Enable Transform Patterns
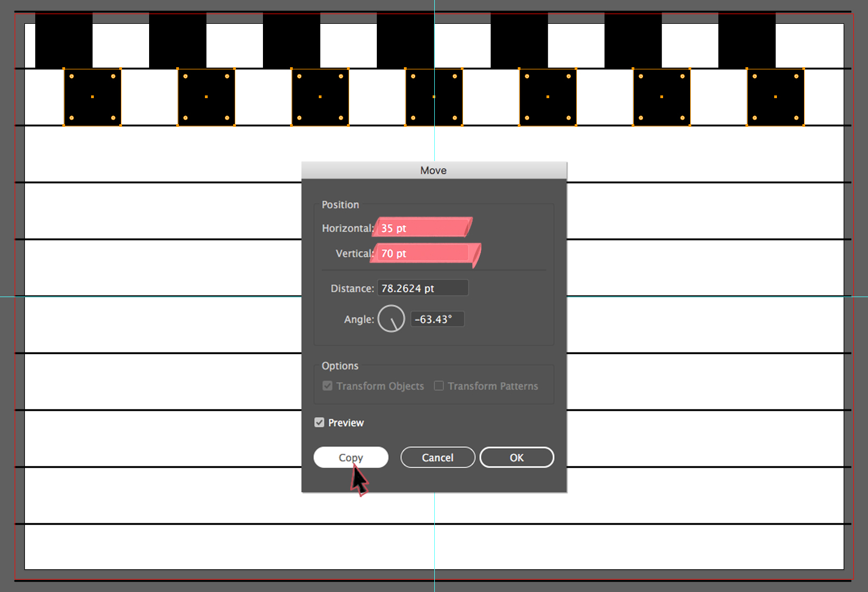 tap(439, 385)
